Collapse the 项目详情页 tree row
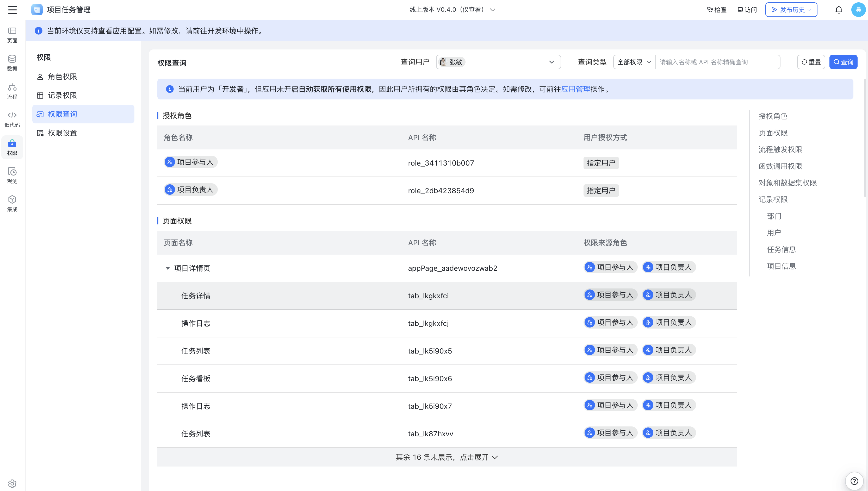868x491 pixels. 168,268
